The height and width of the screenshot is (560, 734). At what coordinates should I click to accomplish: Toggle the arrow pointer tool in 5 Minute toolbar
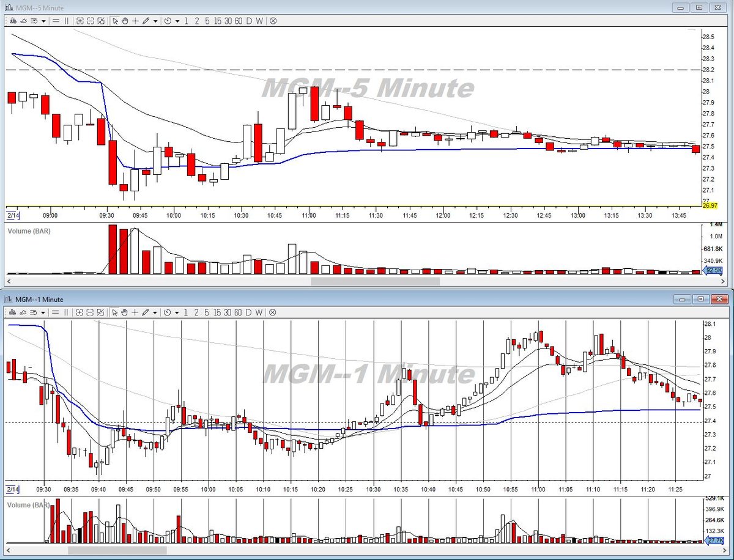115,21
